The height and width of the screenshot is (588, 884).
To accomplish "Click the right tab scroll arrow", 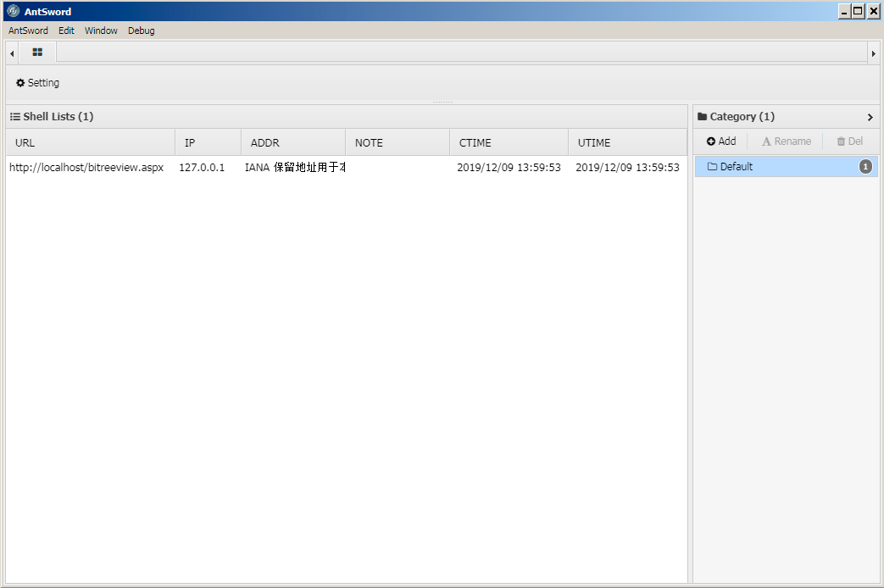I will click(x=873, y=53).
